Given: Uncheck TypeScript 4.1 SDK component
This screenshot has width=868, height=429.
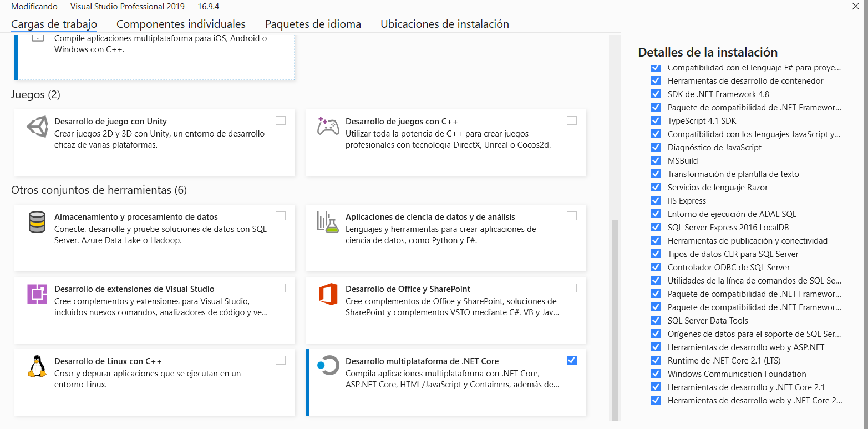Looking at the screenshot, I should pyautogui.click(x=656, y=121).
